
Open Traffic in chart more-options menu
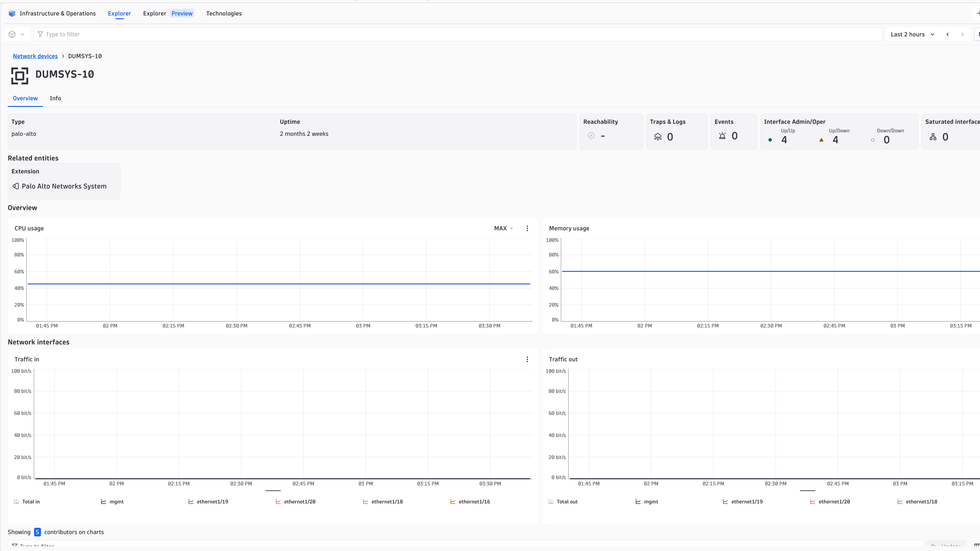(527, 359)
